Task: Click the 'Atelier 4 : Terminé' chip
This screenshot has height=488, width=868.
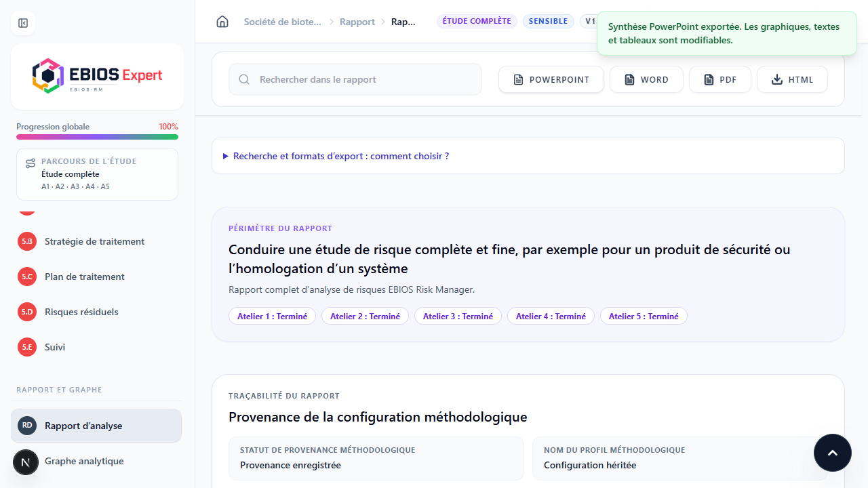Action: click(551, 317)
